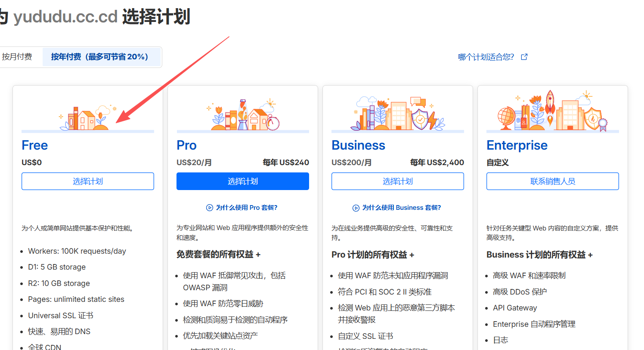Click the 高级 DDoS 保护 item

520,292
